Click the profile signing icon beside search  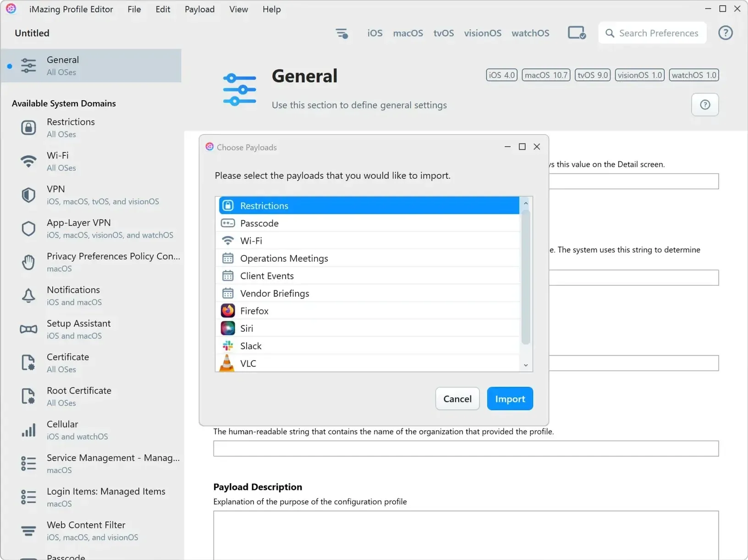point(576,33)
